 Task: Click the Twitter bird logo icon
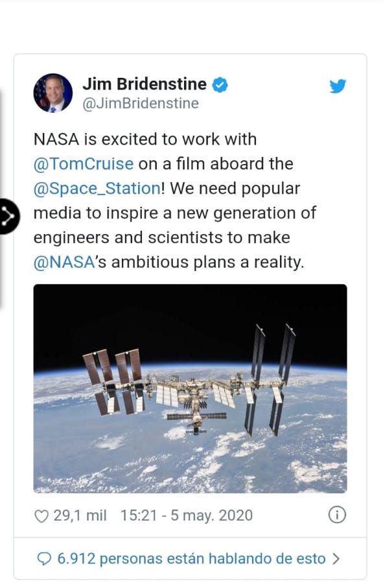click(x=338, y=86)
